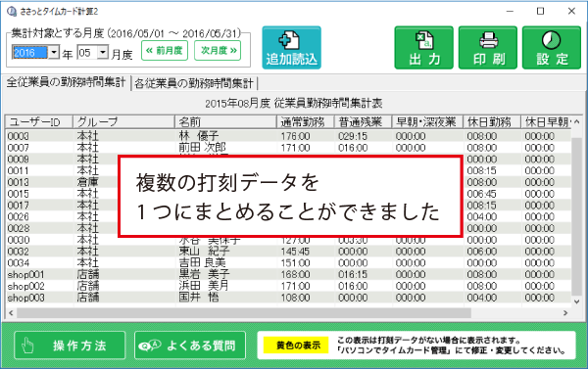Click the app icon in title bar
588x369 pixels.
tap(11, 11)
